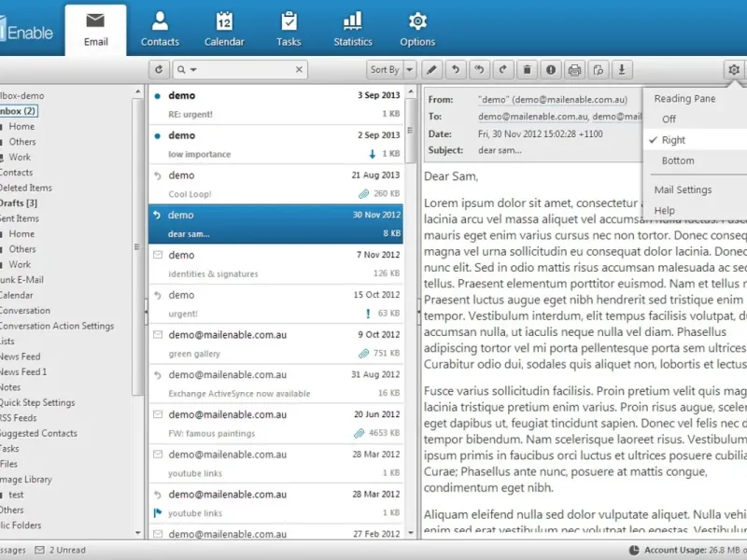747x560 pixels.
Task: Click message list scroll up arrow
Action: coord(411,91)
